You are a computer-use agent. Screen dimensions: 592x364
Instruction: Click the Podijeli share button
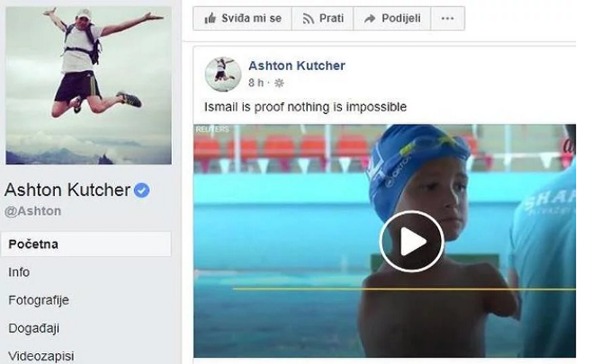click(392, 19)
